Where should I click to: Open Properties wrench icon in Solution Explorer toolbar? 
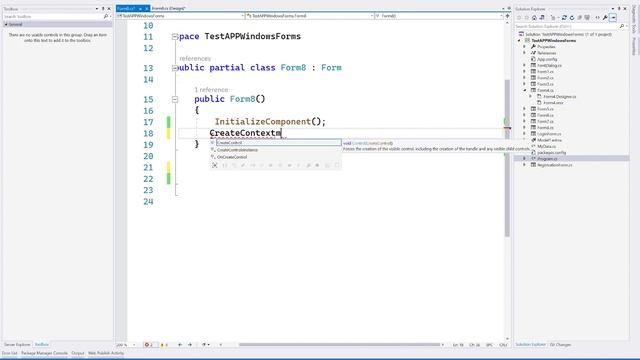pyautogui.click(x=605, y=18)
